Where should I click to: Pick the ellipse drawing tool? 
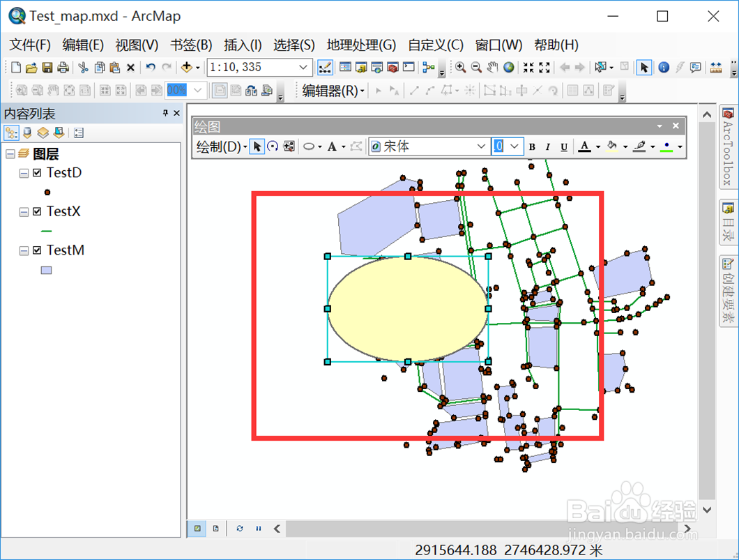tap(309, 146)
